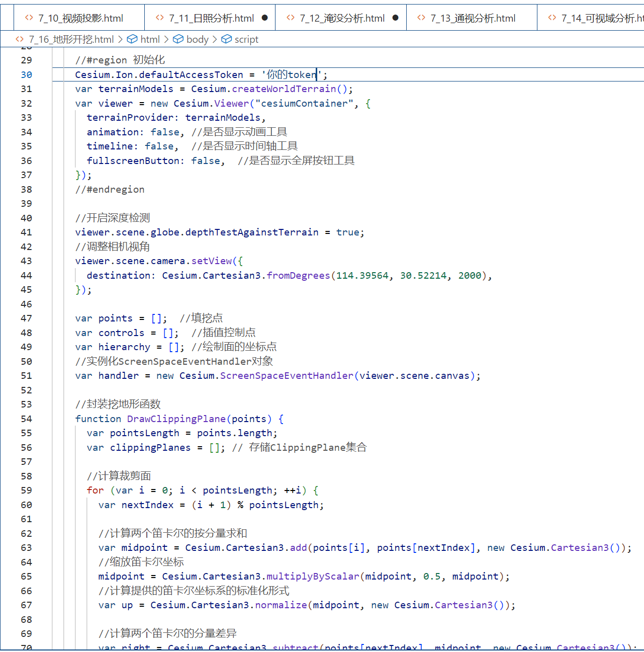Open the 7_13_通视分析.html tab
Image resolution: width=644 pixels, height=652 pixels.
click(472, 18)
